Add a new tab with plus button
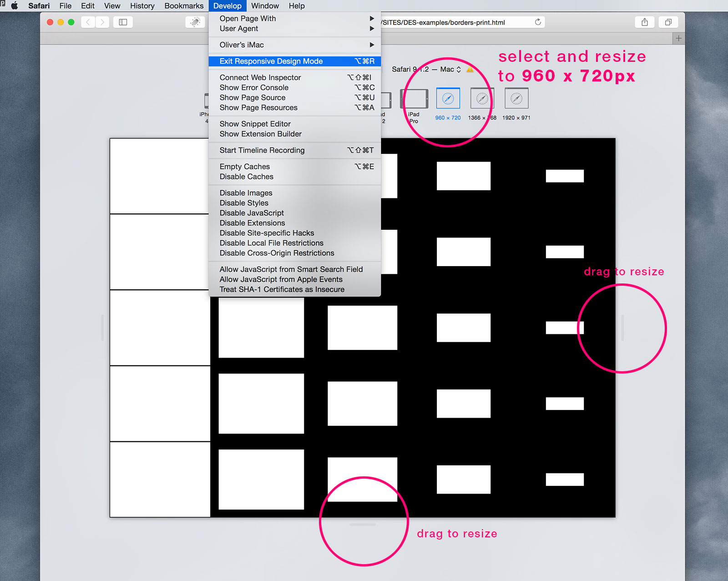Image resolution: width=728 pixels, height=581 pixels. [678, 38]
